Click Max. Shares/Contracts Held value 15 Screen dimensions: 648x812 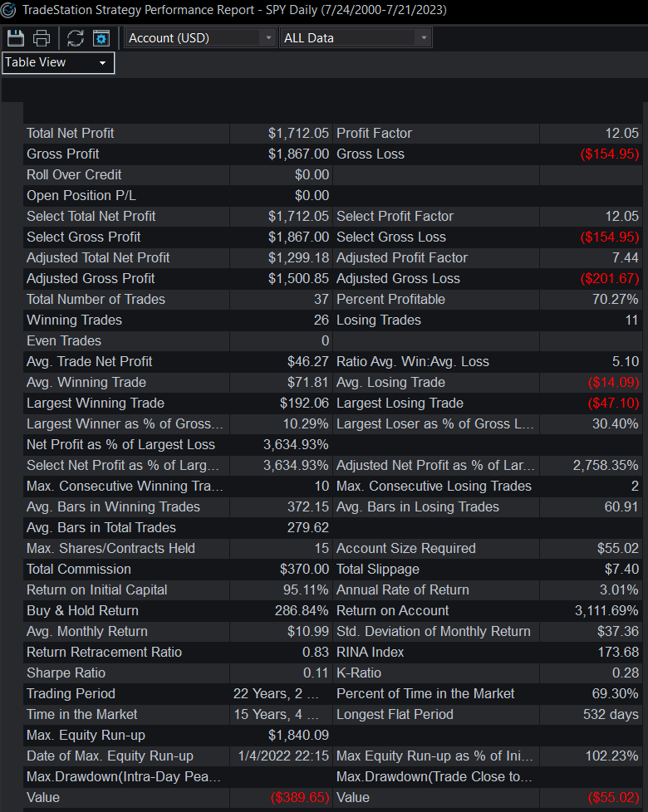(x=322, y=547)
